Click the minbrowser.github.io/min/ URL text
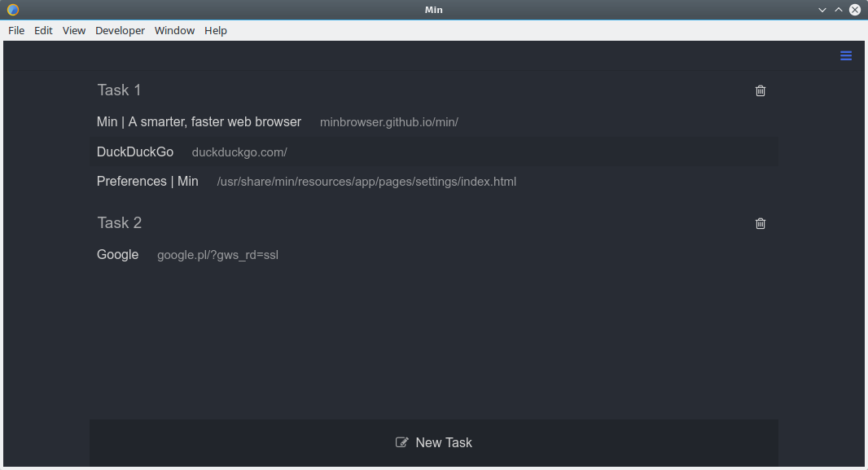This screenshot has height=470, width=868. [389, 122]
